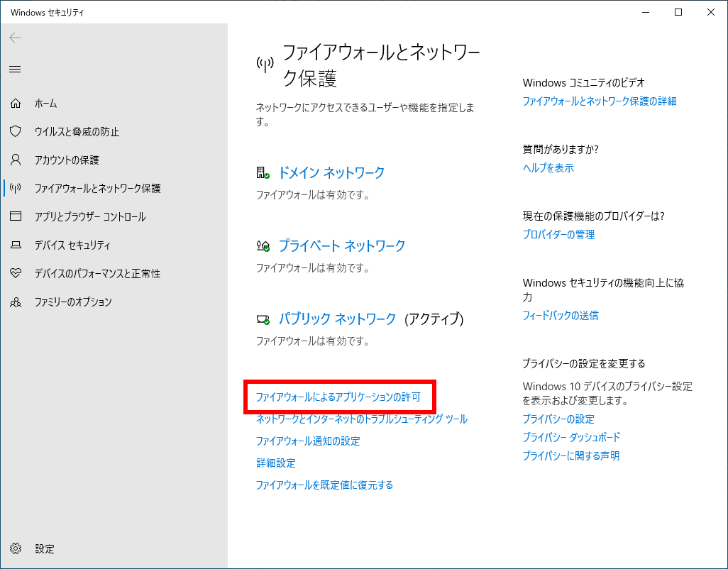This screenshot has width=728, height=569.
Task: Open プロバイダーの管理 link
Action: click(x=558, y=234)
